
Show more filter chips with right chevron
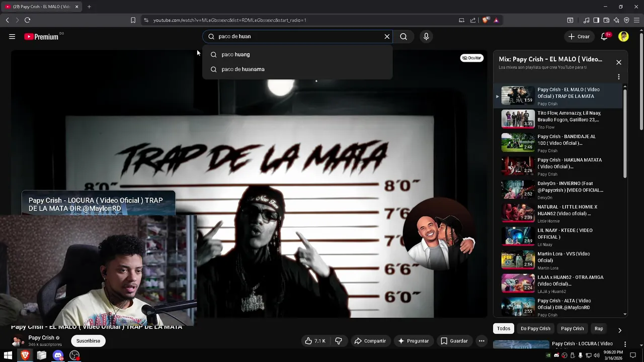click(x=620, y=330)
